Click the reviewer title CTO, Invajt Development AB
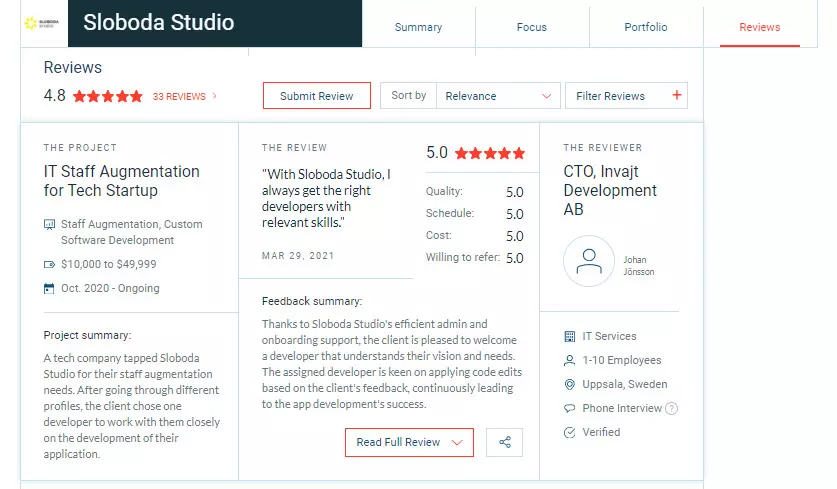This screenshot has height=489, width=837. [610, 190]
